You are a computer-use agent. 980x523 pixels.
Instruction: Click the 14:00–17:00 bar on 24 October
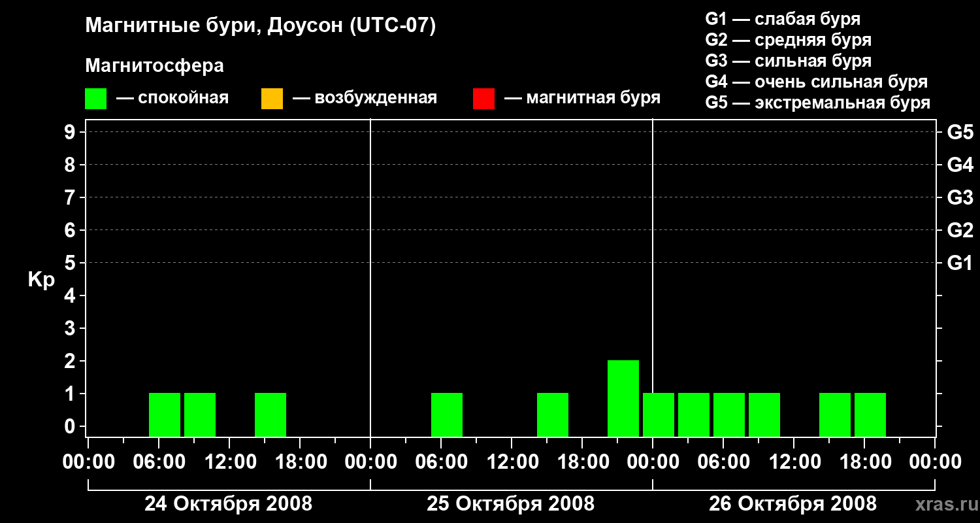[270, 414]
